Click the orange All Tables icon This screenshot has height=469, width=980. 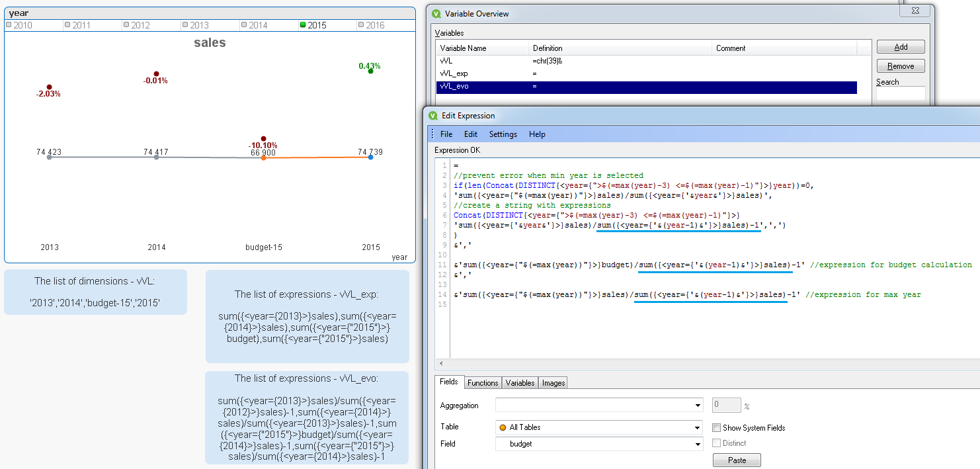coord(503,427)
